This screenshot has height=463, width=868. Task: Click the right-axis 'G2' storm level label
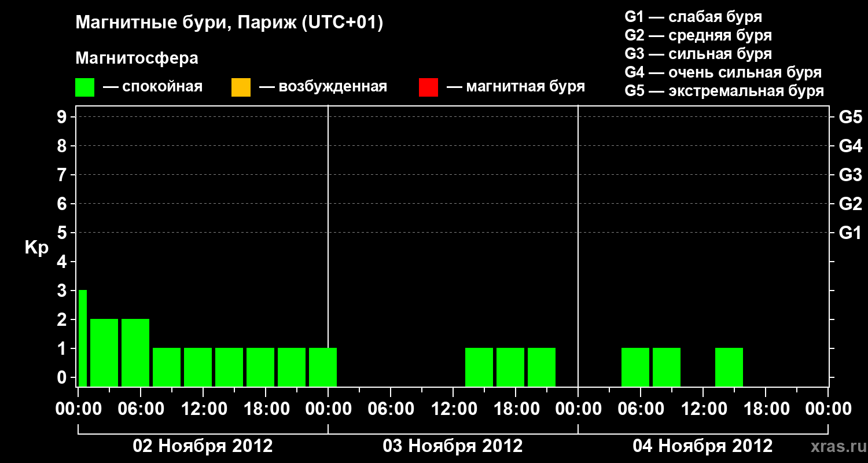pyautogui.click(x=850, y=204)
